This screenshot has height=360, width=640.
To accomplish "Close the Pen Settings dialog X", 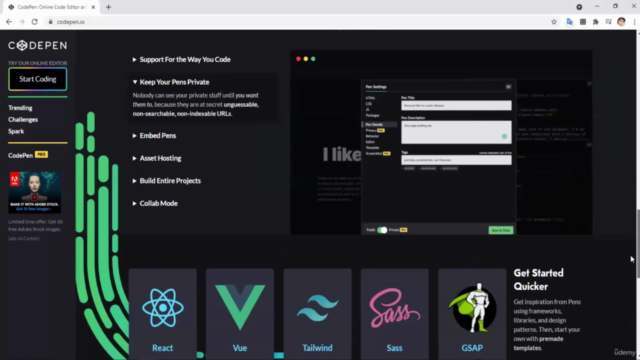I will (508, 87).
